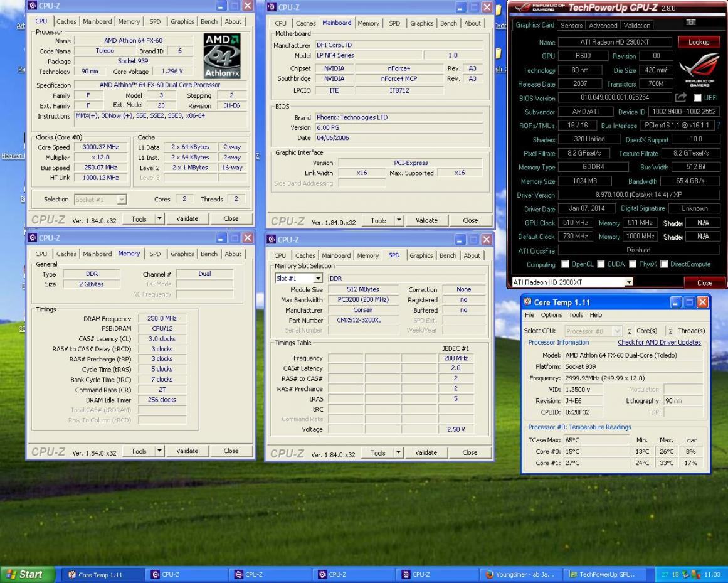Open Tools arrow in CPU tab window
This screenshot has height=583, width=728.
tap(159, 218)
